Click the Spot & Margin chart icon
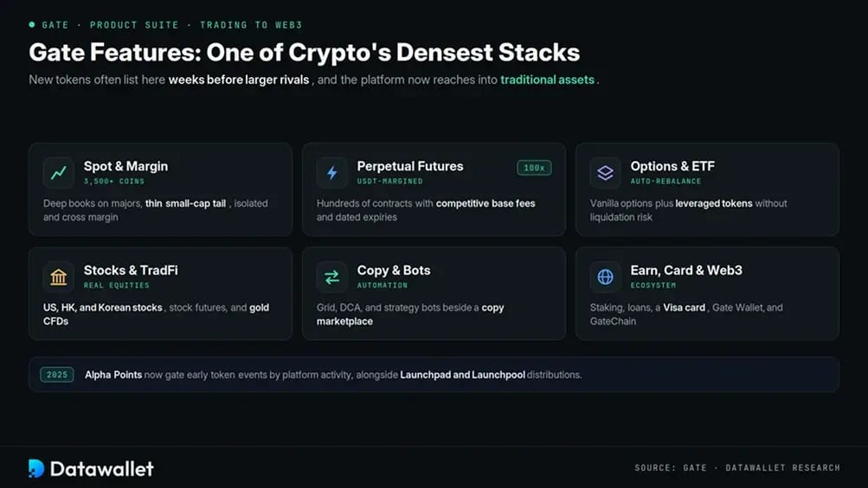Viewport: 868px width, 488px height. click(x=59, y=173)
